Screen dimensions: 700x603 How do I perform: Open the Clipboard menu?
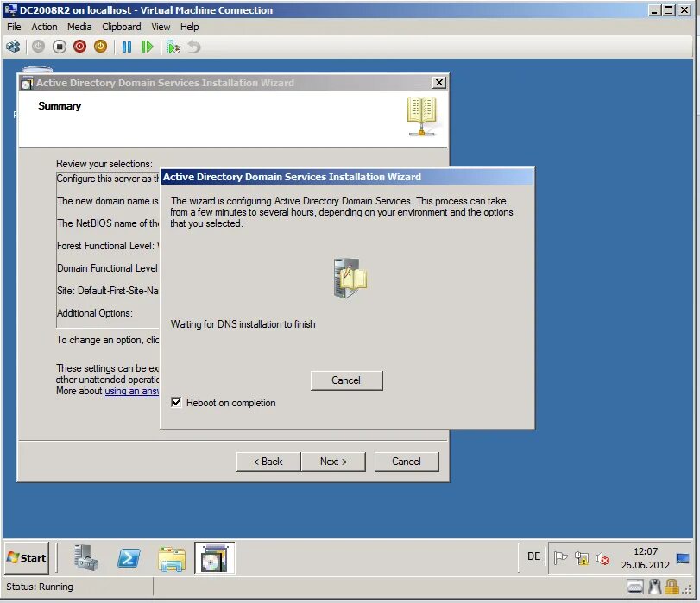[x=122, y=27]
